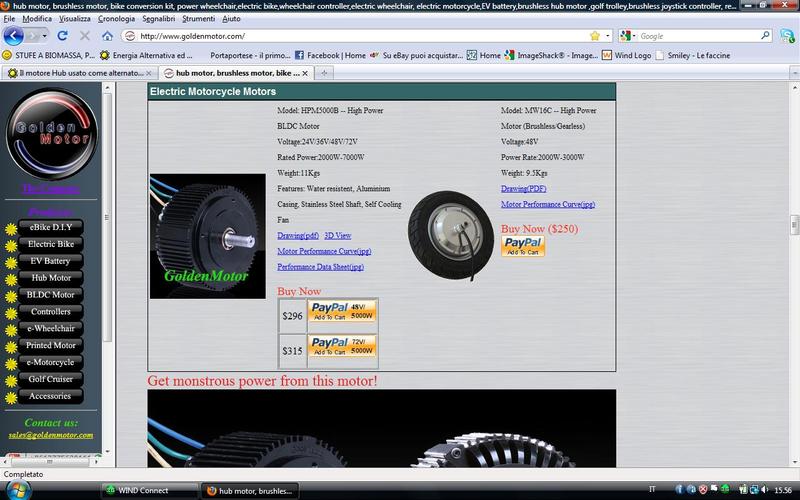Open the BLDC Motor sidebar button
The height and width of the screenshot is (500, 800).
(51, 294)
